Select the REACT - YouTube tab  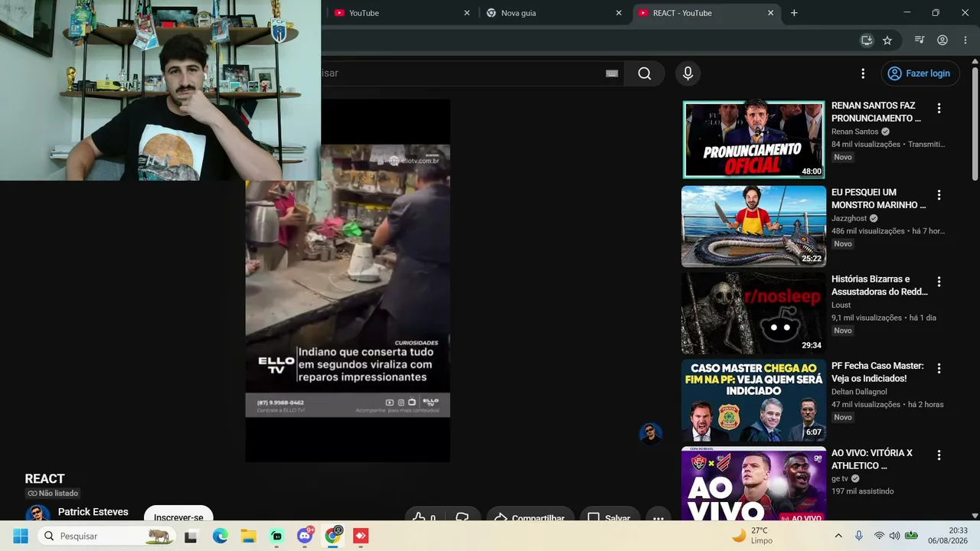point(707,13)
